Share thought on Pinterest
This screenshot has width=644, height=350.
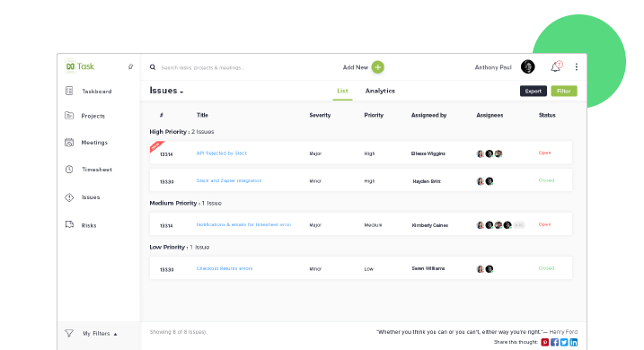545,342
